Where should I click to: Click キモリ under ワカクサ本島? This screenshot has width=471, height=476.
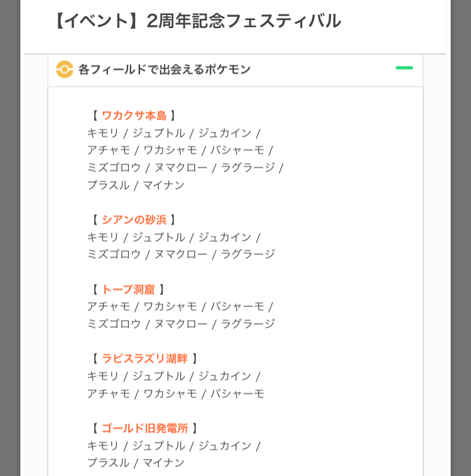102,133
